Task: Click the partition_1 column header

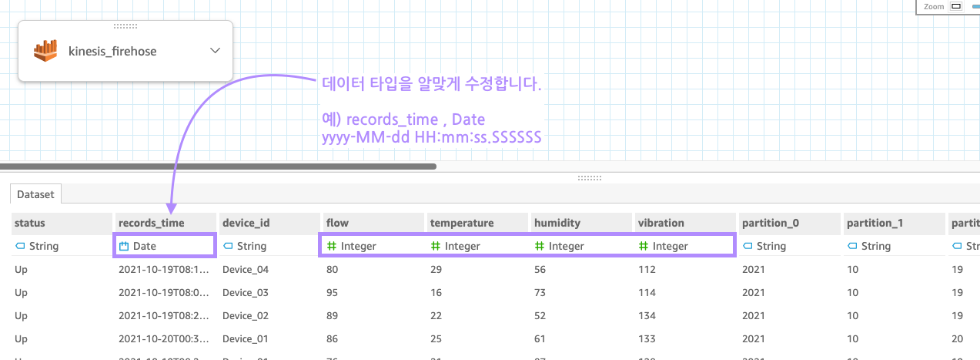Action: (x=894, y=223)
